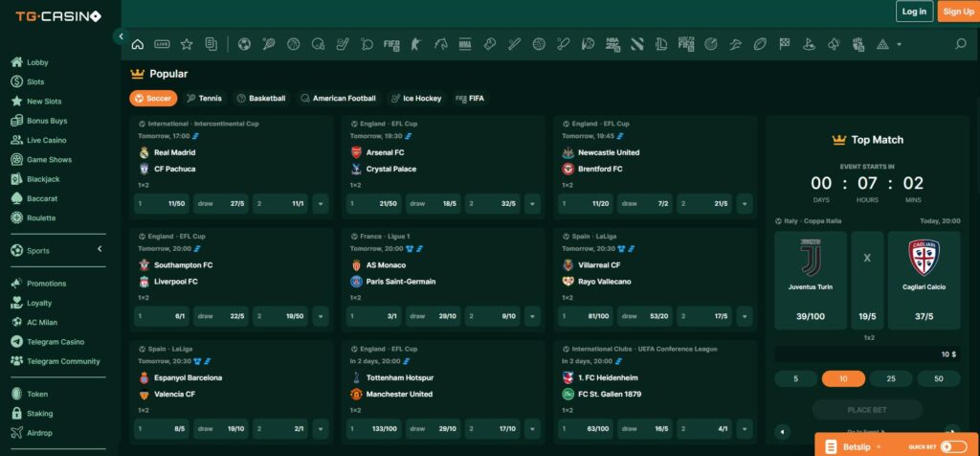This screenshot has width=980, height=456.
Task: Expand markets arrow for Newcastle United match
Action: click(x=744, y=204)
